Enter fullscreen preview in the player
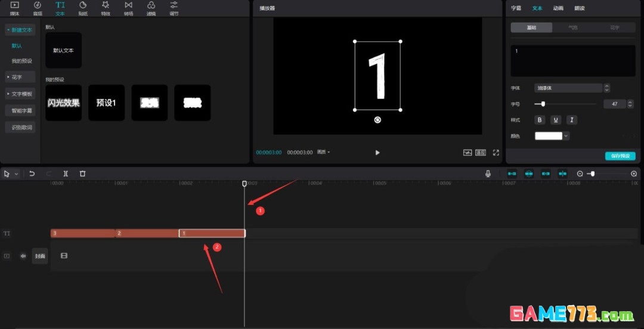The image size is (644, 329). tap(496, 153)
